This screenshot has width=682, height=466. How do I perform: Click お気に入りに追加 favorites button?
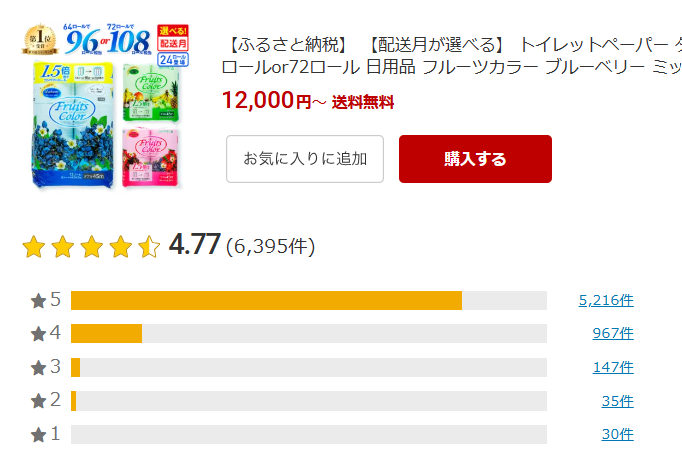click(x=304, y=159)
